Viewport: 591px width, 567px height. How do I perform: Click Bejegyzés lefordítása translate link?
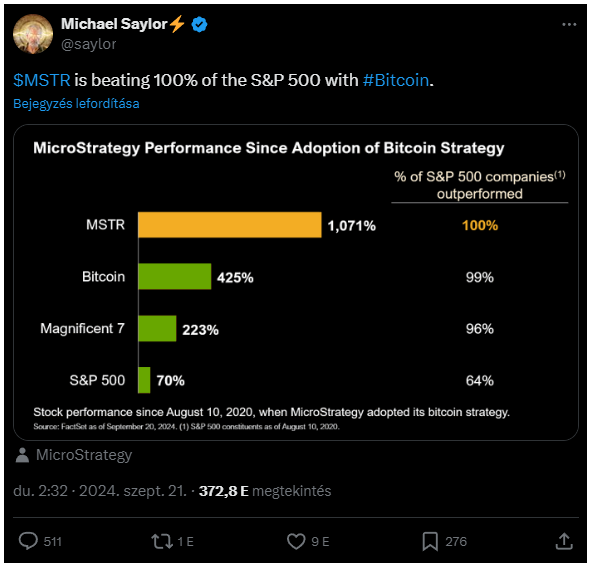click(76, 104)
